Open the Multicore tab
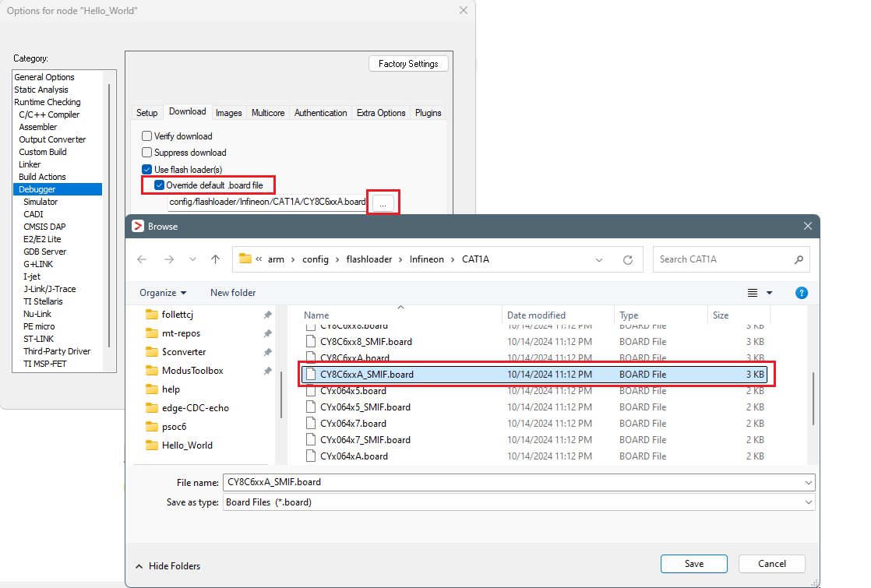Image resolution: width=871 pixels, height=588 pixels. point(268,113)
